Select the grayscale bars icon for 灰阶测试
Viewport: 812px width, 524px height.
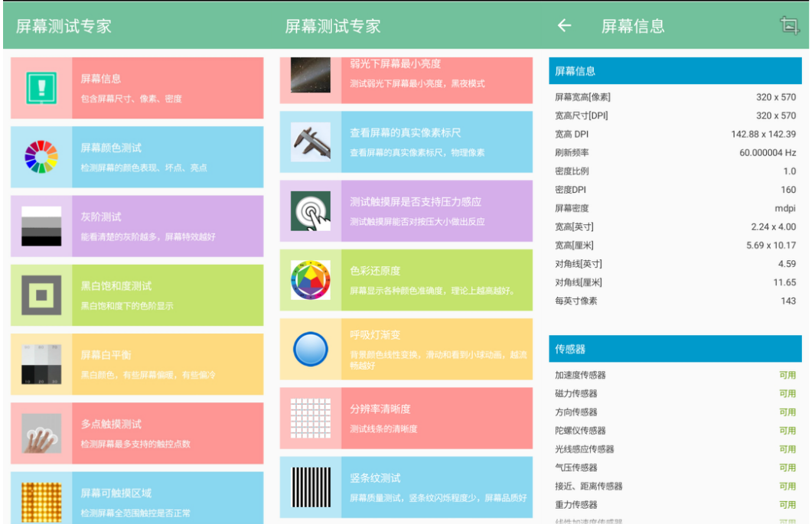pyautogui.click(x=41, y=226)
